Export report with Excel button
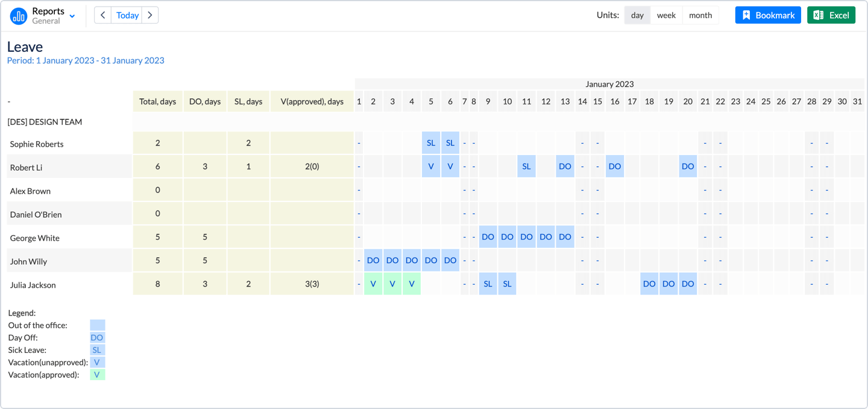The width and height of the screenshot is (868, 409). click(831, 15)
